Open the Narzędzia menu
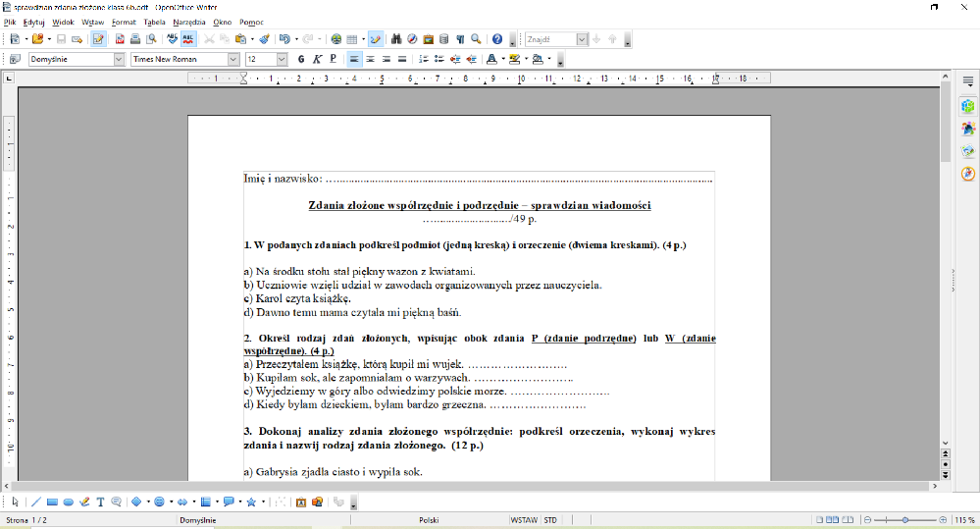Screen dimensions: 980x529 (x=188, y=21)
